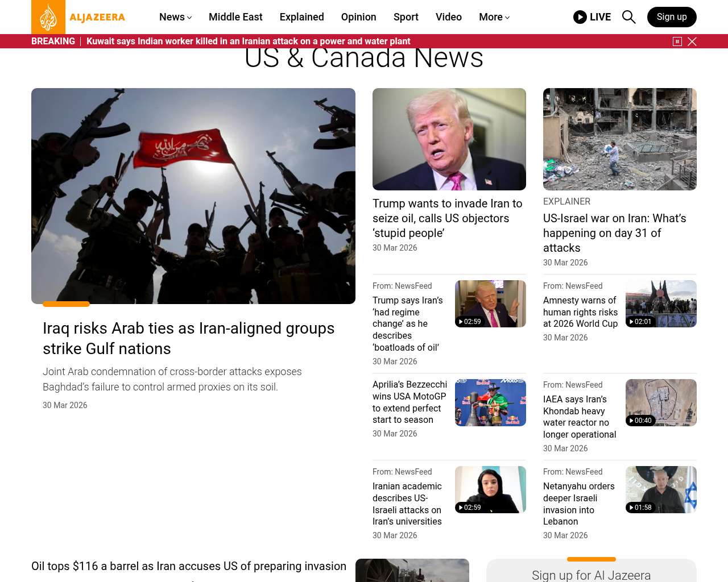Screen dimensions: 728x582
Task: Click the EXPLAINER label
Action: 566,202
